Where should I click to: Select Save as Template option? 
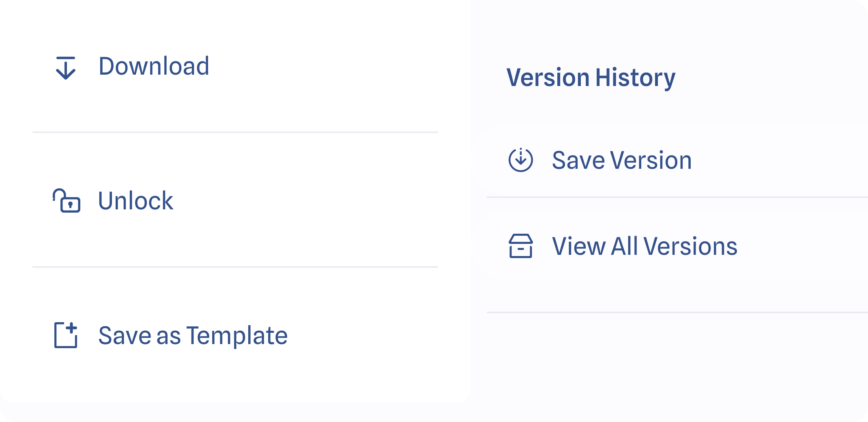[x=193, y=336]
